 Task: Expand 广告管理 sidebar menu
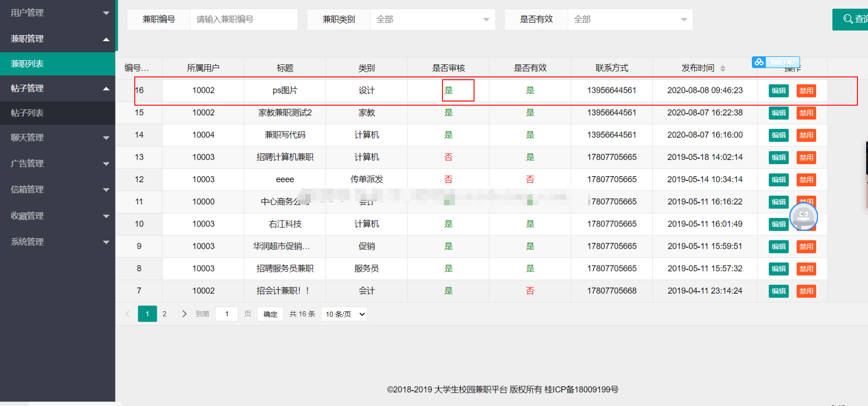pos(57,164)
